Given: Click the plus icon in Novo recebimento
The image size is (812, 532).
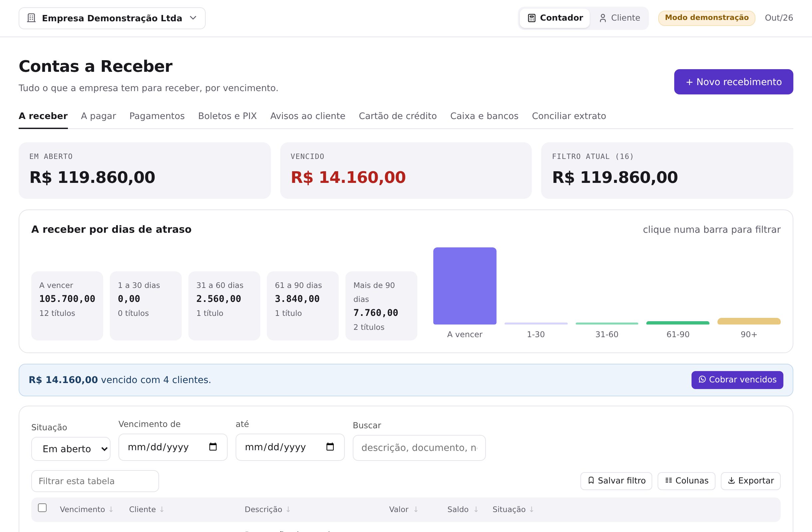Looking at the screenshot, I should click(x=690, y=82).
